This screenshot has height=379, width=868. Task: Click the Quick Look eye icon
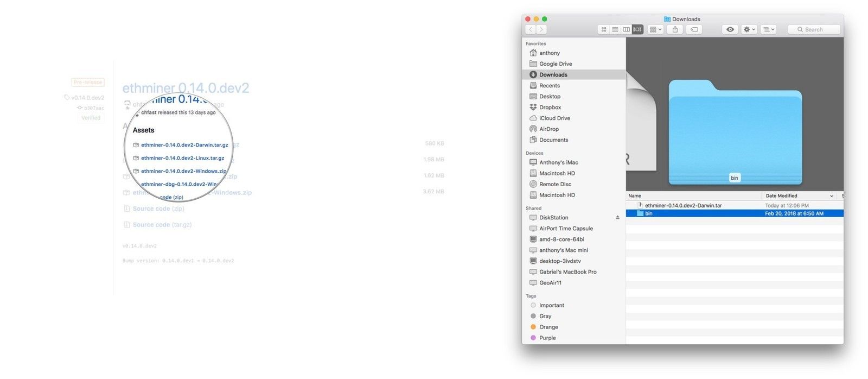[730, 29]
